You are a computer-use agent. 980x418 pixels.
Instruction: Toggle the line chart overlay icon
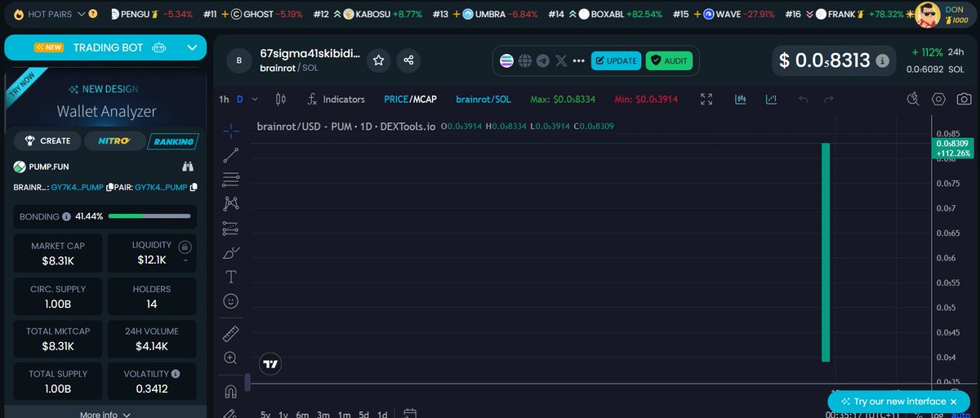tap(771, 99)
